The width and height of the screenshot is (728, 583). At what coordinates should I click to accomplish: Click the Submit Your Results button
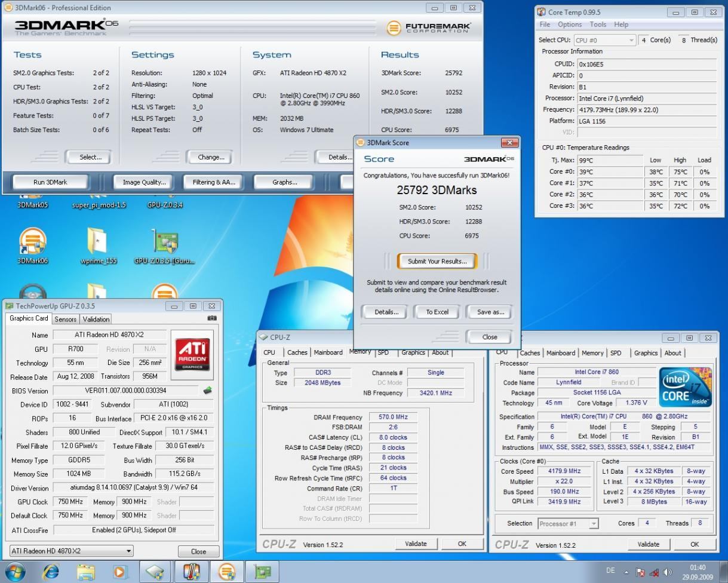coord(437,261)
